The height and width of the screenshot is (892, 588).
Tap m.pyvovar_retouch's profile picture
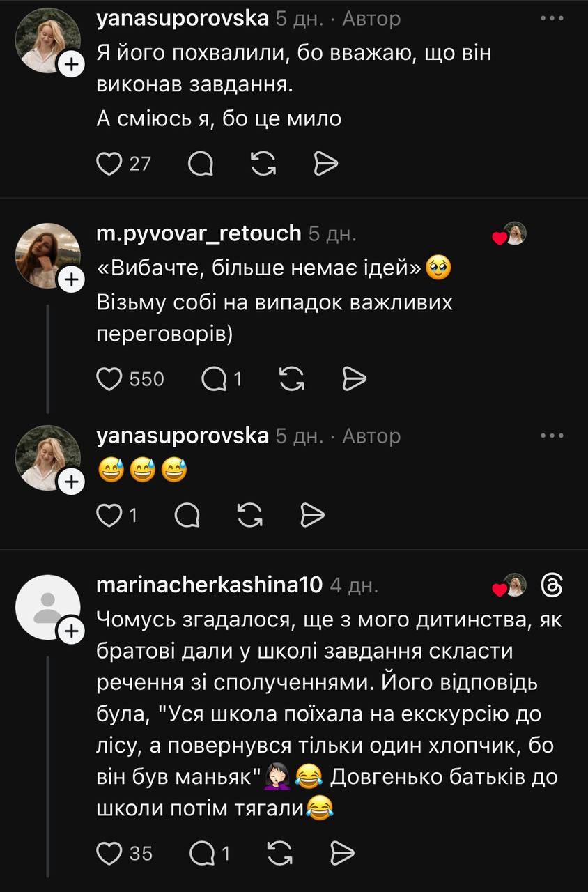(x=46, y=256)
